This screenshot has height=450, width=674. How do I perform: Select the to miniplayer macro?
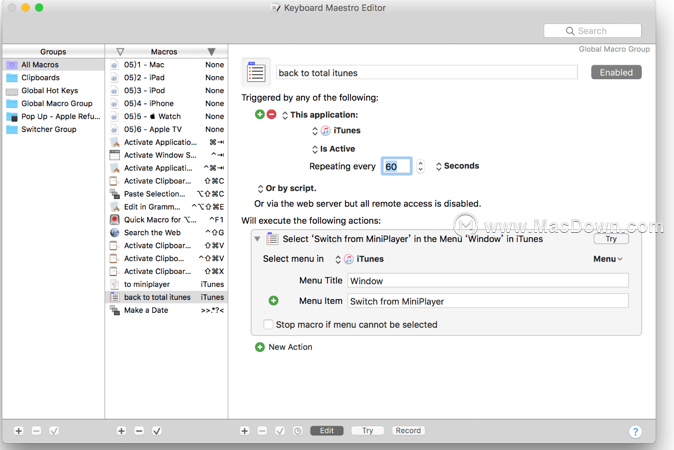click(166, 284)
